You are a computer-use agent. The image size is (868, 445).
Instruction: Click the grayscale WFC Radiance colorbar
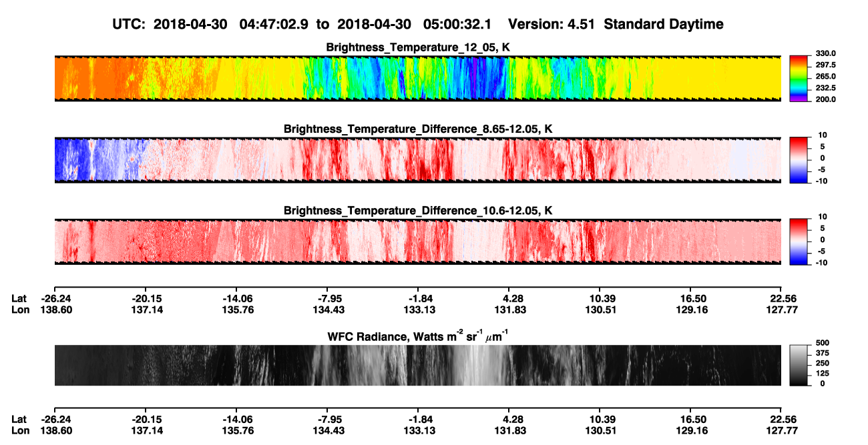[x=799, y=366]
